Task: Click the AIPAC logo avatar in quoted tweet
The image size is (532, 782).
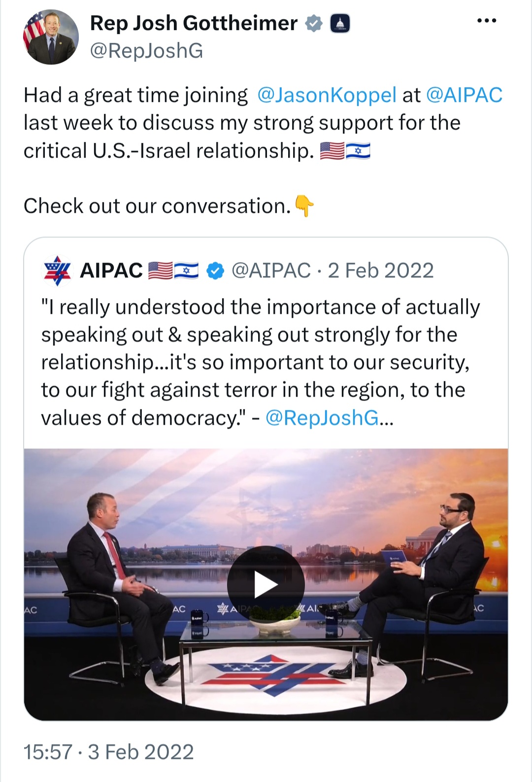Action: tap(58, 271)
